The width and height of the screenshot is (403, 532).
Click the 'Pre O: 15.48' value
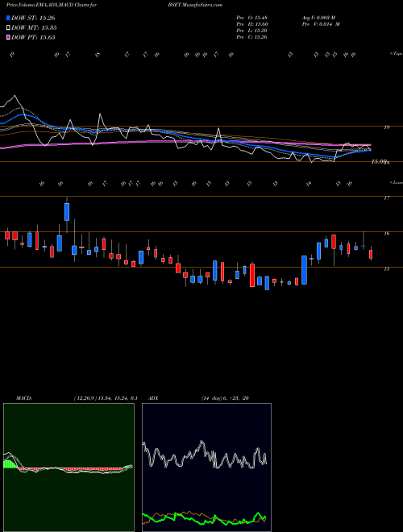(x=252, y=18)
